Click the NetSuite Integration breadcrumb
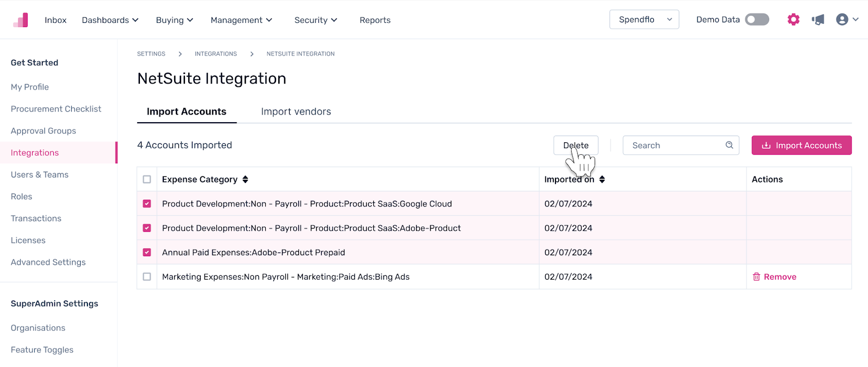Image resolution: width=868 pixels, height=367 pixels. click(301, 54)
